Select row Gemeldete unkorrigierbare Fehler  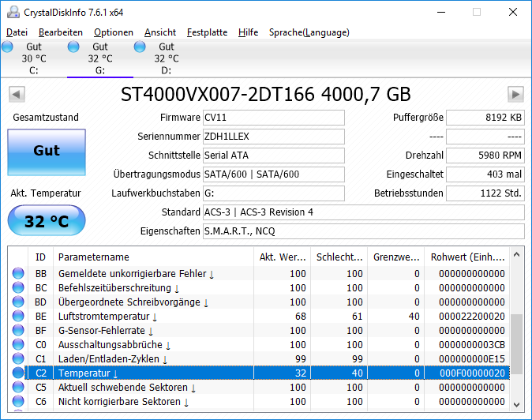click(259, 273)
